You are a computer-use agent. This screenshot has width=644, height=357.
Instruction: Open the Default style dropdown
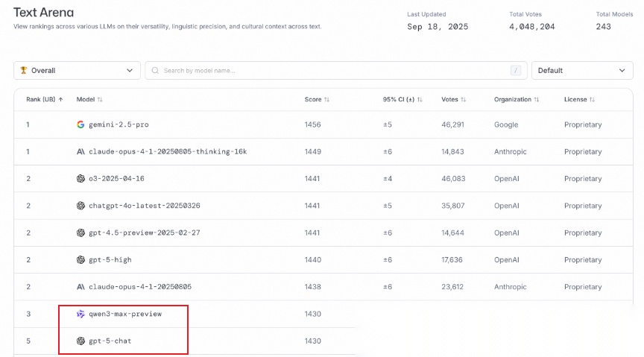pos(582,71)
